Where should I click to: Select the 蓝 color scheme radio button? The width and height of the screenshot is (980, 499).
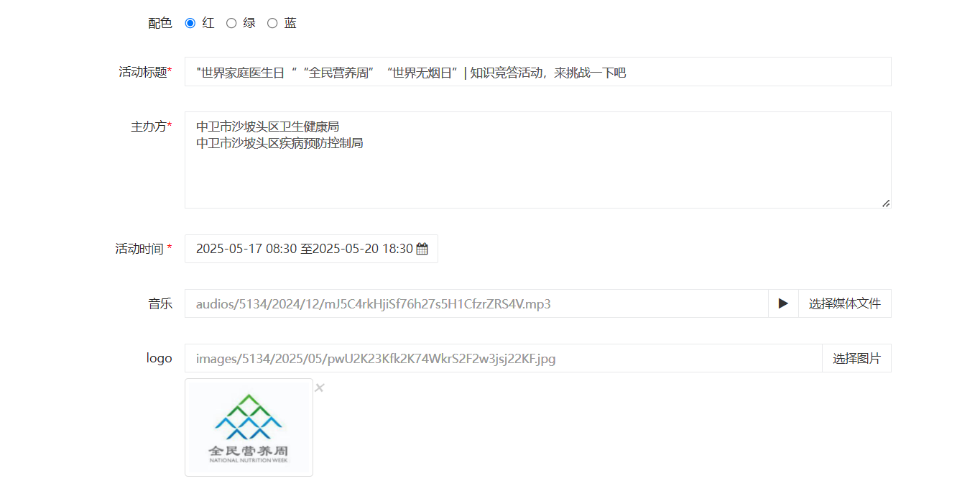272,23
